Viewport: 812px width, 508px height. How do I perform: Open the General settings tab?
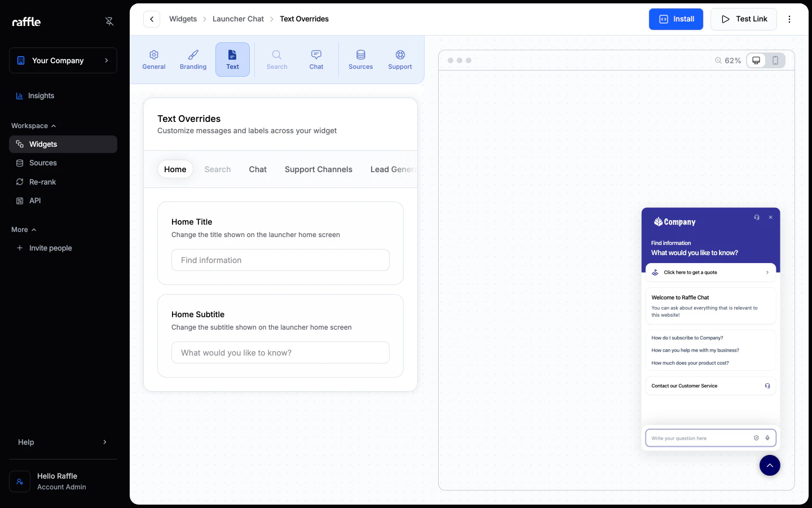[x=154, y=59]
